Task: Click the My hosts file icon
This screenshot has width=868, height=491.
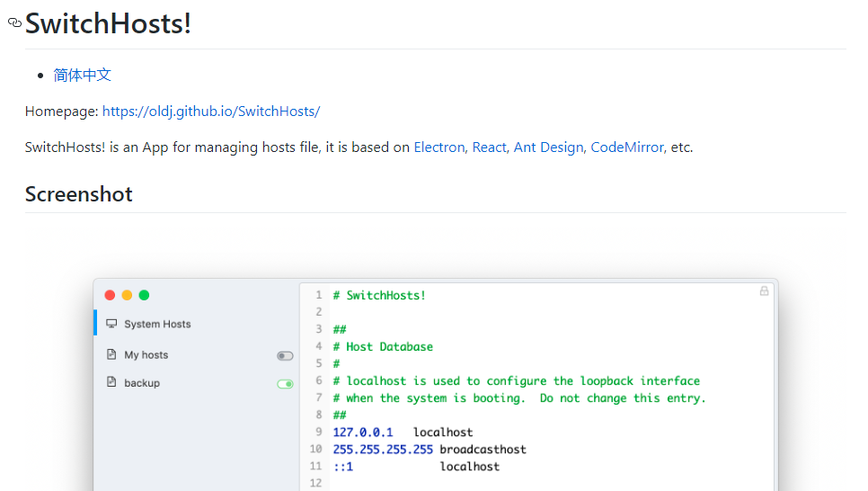Action: click(111, 354)
